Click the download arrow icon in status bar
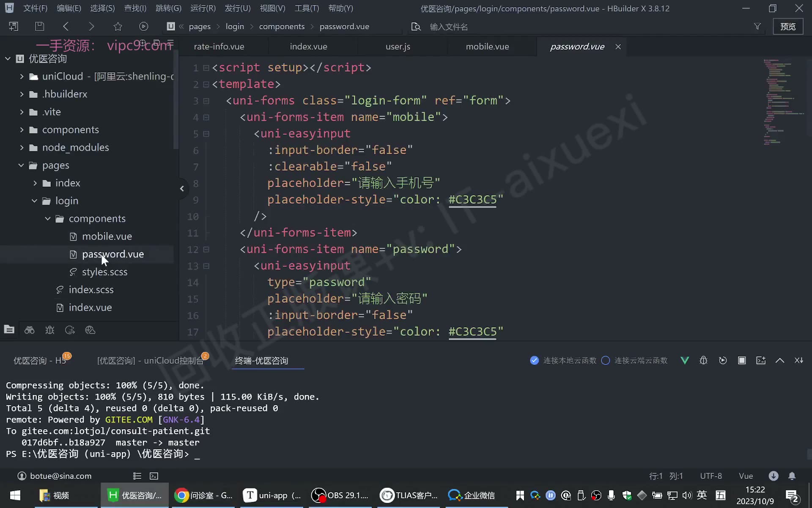 [774, 476]
